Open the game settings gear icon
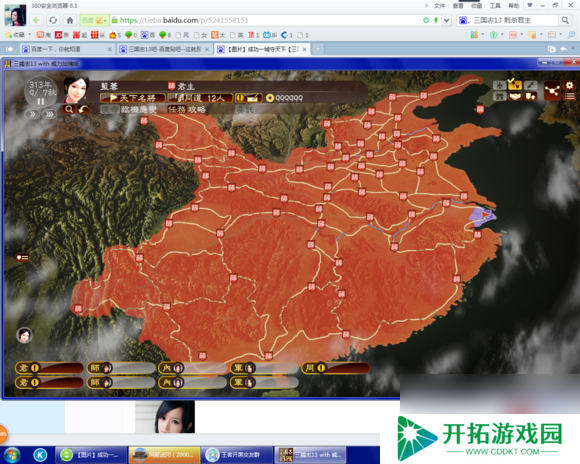The height and width of the screenshot is (464, 580). point(569,85)
